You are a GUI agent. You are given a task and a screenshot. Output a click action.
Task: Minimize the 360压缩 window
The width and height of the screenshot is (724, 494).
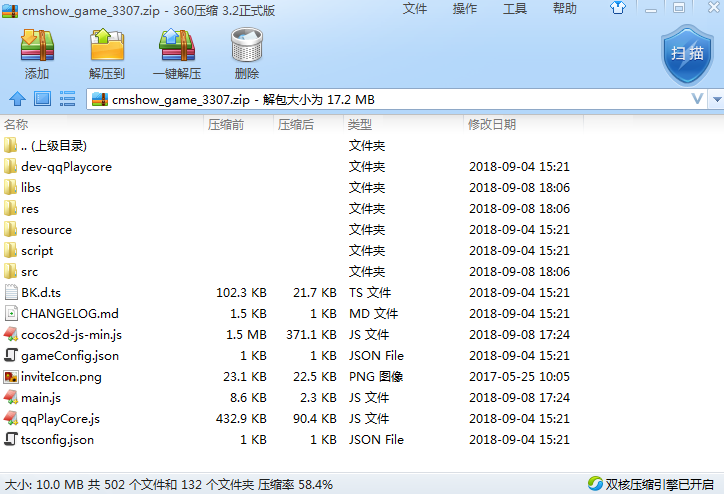point(651,8)
